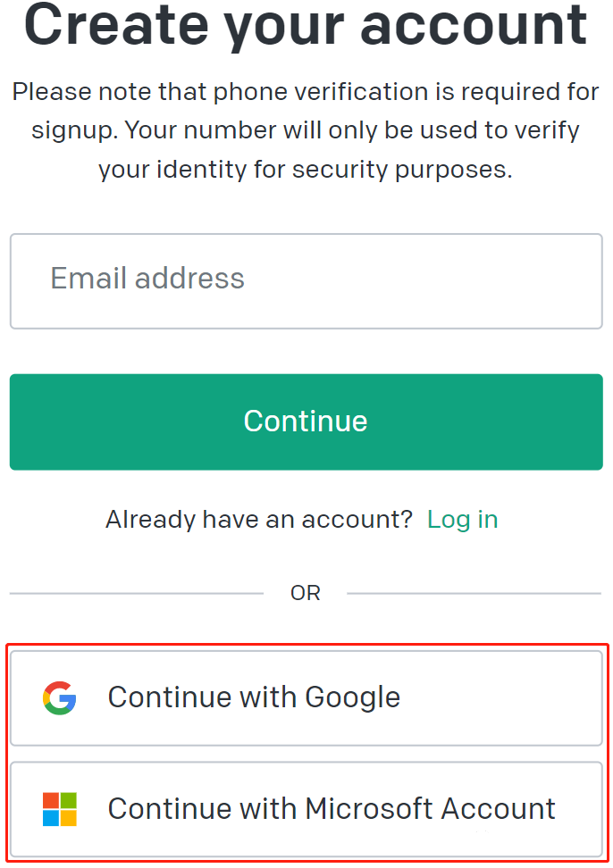Select the red square in the Microsoft logo
This screenshot has height=868, width=613.
[x=51, y=800]
